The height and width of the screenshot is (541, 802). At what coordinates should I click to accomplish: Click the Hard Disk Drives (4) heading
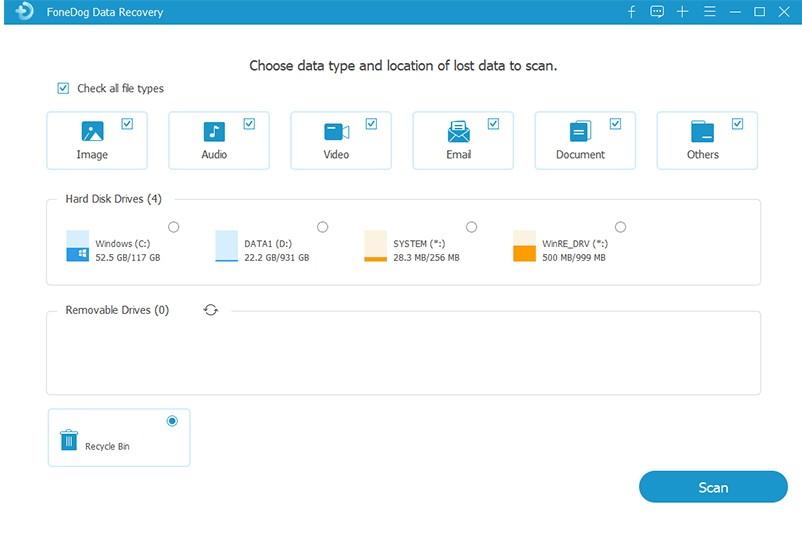(114, 199)
